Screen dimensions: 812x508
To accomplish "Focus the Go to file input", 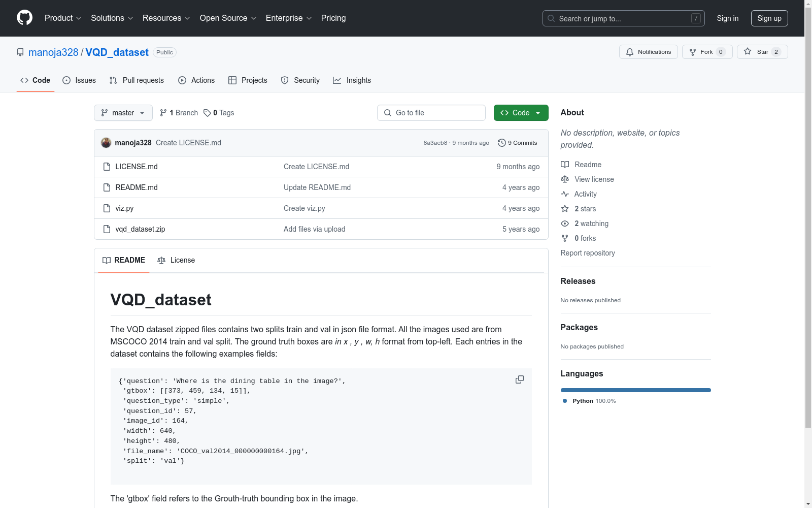I will 431,113.
